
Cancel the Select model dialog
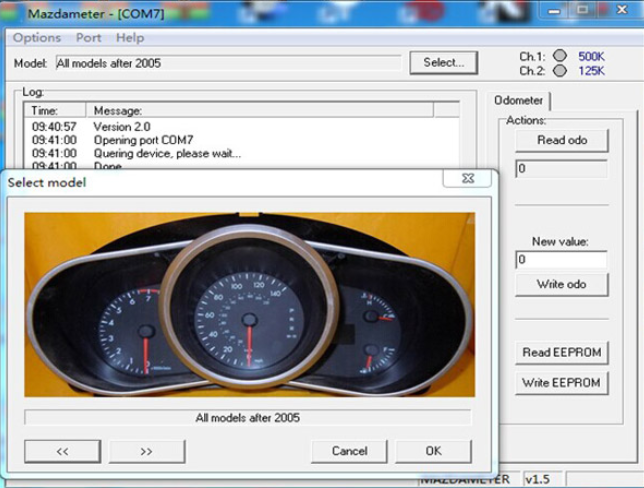(x=349, y=451)
